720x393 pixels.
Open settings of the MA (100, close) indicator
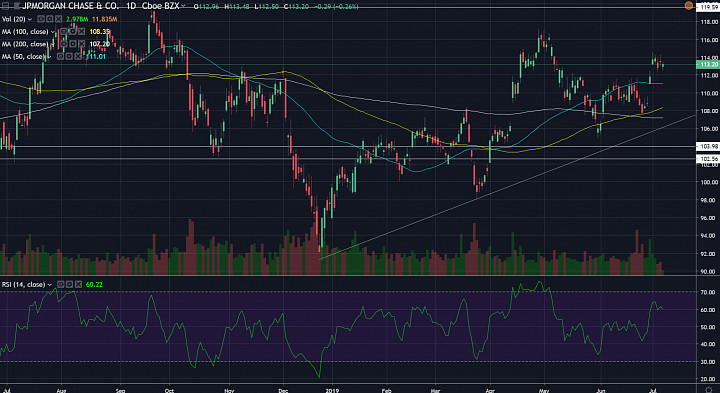[x=73, y=31]
